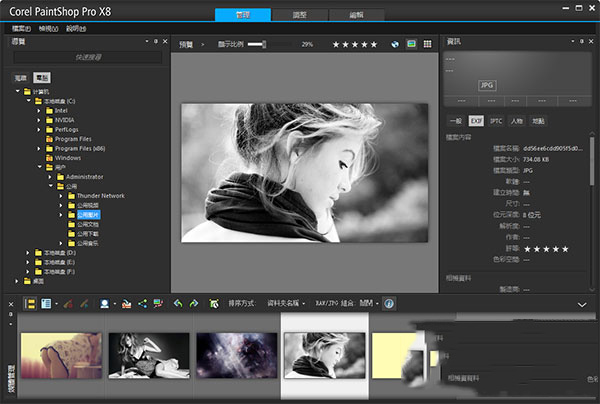Enable Preview mode picture icon
The height and width of the screenshot is (404, 600).
(411, 44)
